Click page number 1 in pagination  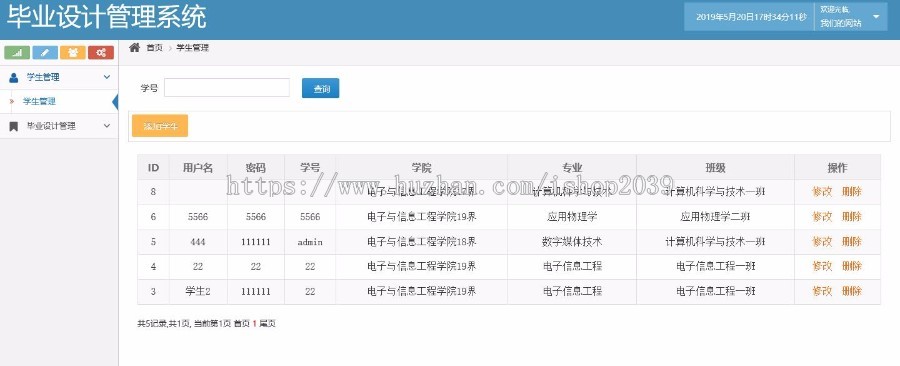[x=254, y=324]
